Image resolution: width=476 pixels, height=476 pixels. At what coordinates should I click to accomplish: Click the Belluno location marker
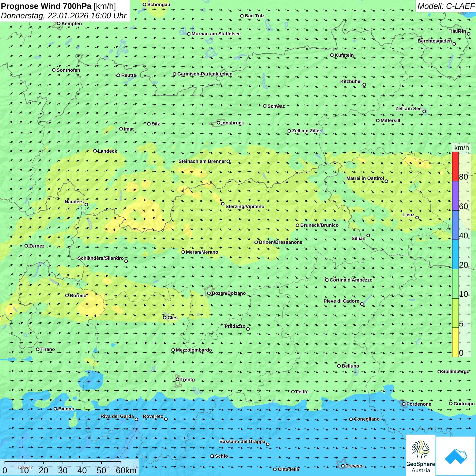(x=339, y=366)
